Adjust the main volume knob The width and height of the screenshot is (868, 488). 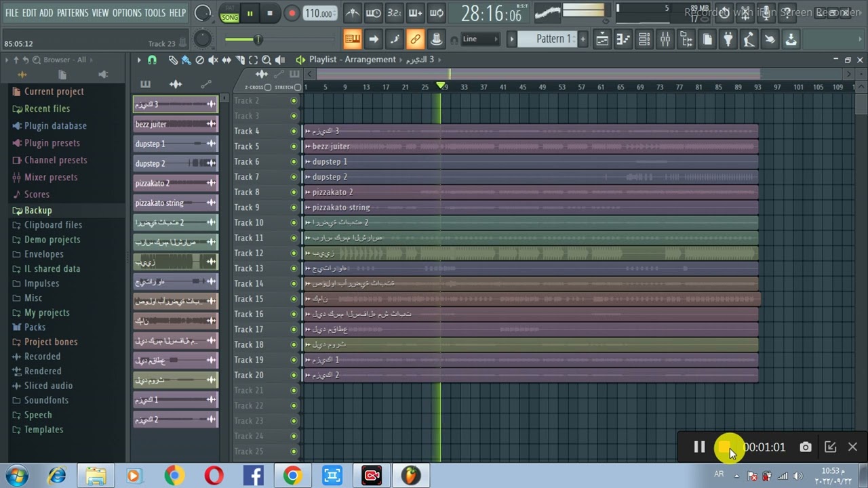coord(203,13)
